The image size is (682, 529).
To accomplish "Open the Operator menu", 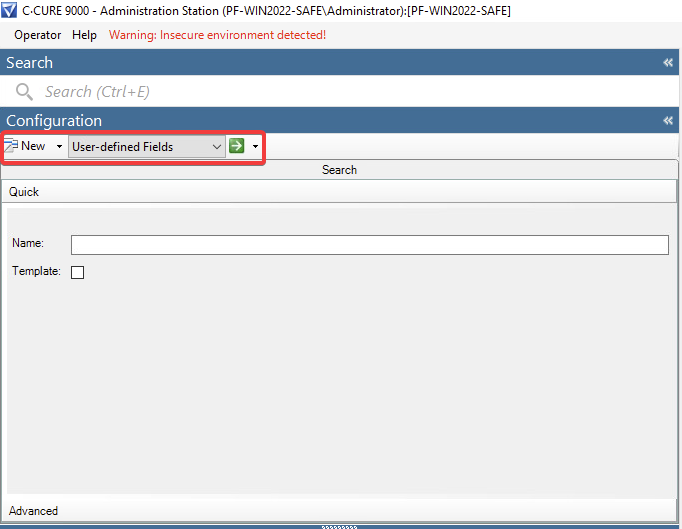I will (x=37, y=35).
